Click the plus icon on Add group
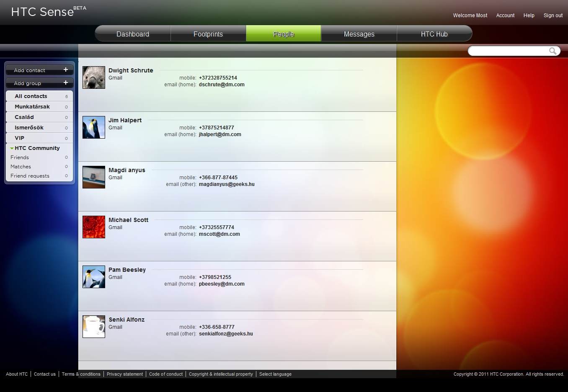Viewport: 568px width, 392px height. pos(66,83)
